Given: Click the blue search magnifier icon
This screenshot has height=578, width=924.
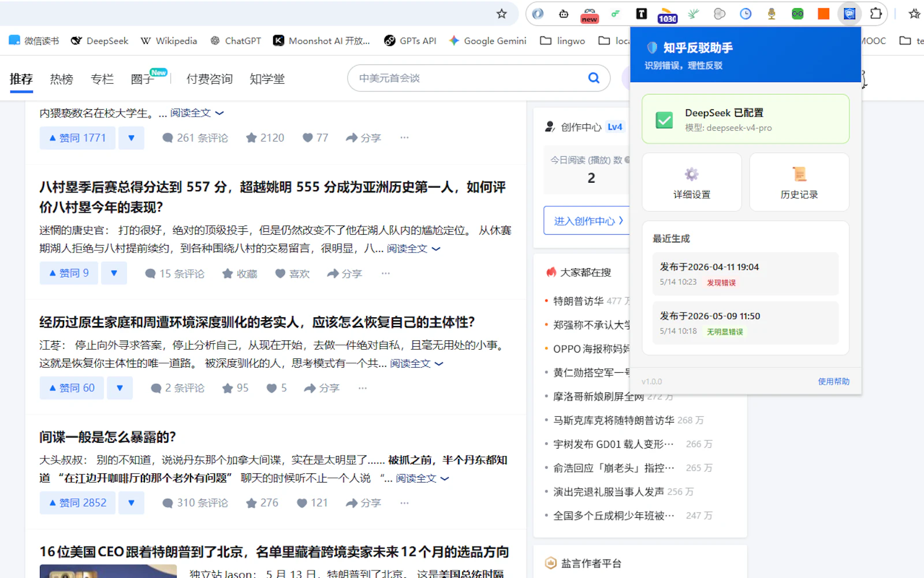Looking at the screenshot, I should [x=594, y=78].
